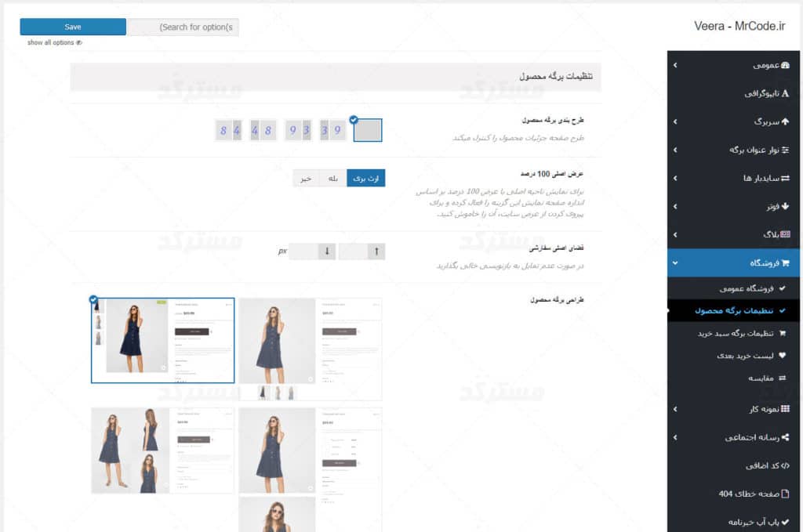Click the checkmark icon beside فروشگاه عمومی
The width and height of the screenshot is (803, 532).
pyautogui.click(x=782, y=288)
